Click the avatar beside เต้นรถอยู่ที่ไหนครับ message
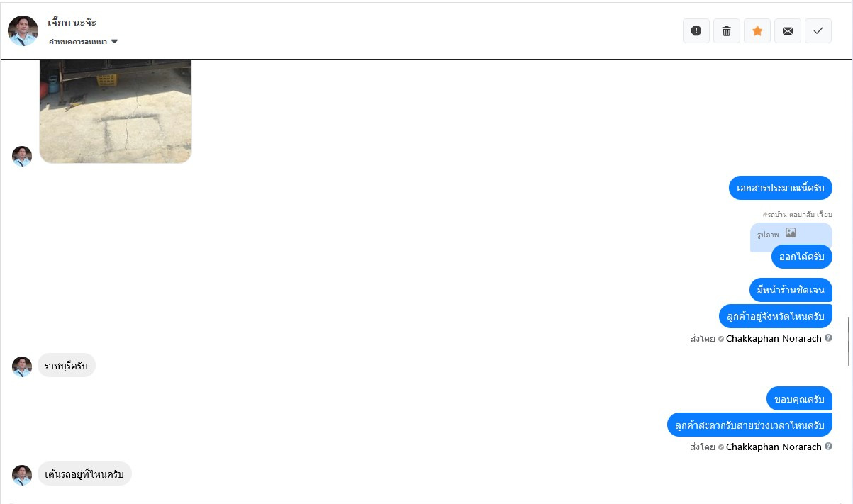Viewport: 853px width, 504px height. 22,475
